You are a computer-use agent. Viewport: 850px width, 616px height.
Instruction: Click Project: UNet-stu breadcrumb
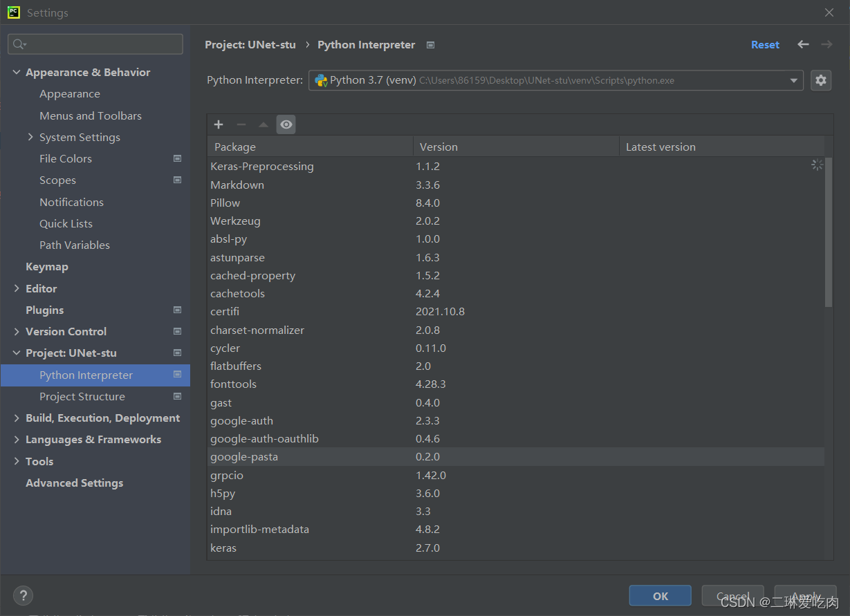(250, 44)
